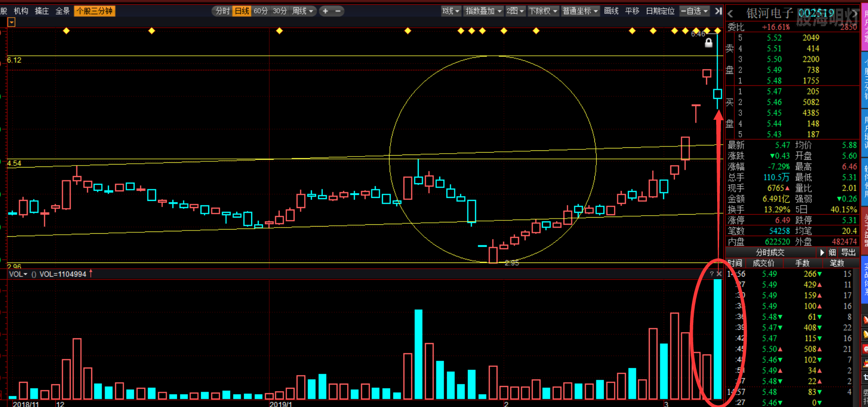The height and width of the screenshot is (407, 868).
Task: Select the 30分 period
Action: coord(280,11)
